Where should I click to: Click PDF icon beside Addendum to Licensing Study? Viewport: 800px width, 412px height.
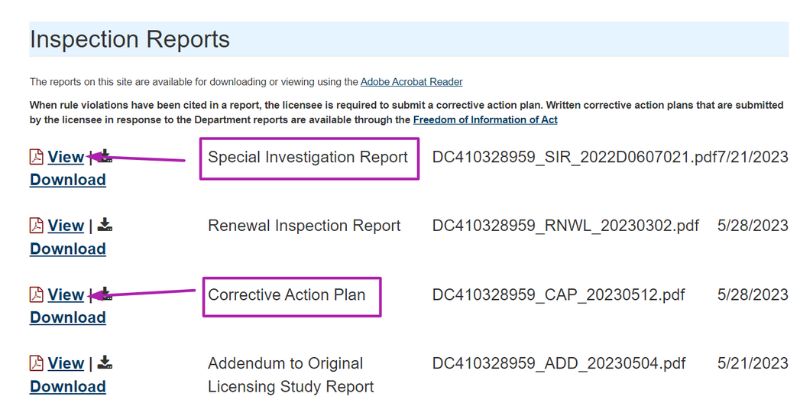click(36, 363)
